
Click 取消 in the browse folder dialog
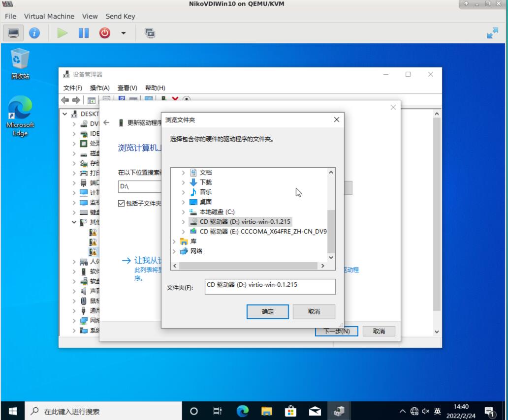click(x=314, y=312)
